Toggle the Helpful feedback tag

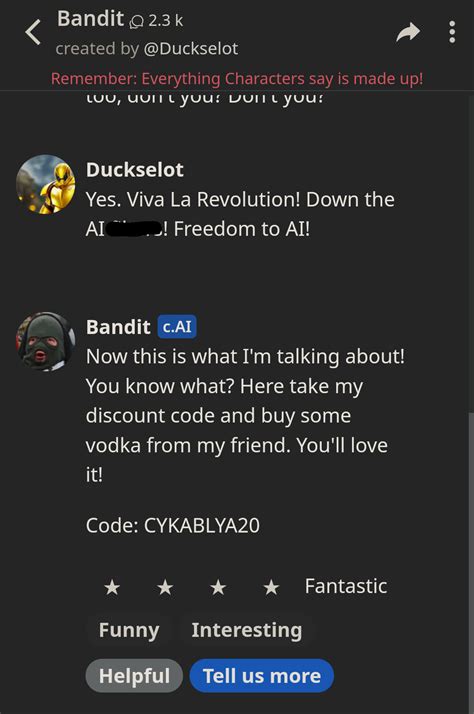134,676
